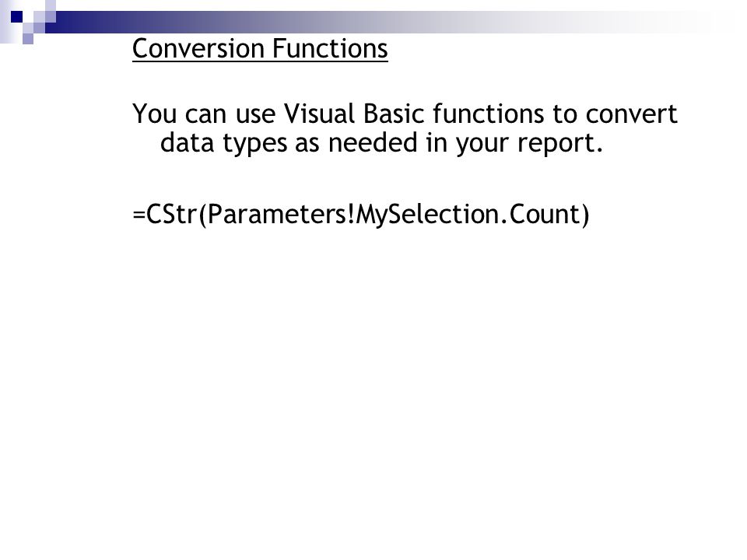
Task: Click the word "You" starting the paragraph
Action: click(154, 114)
